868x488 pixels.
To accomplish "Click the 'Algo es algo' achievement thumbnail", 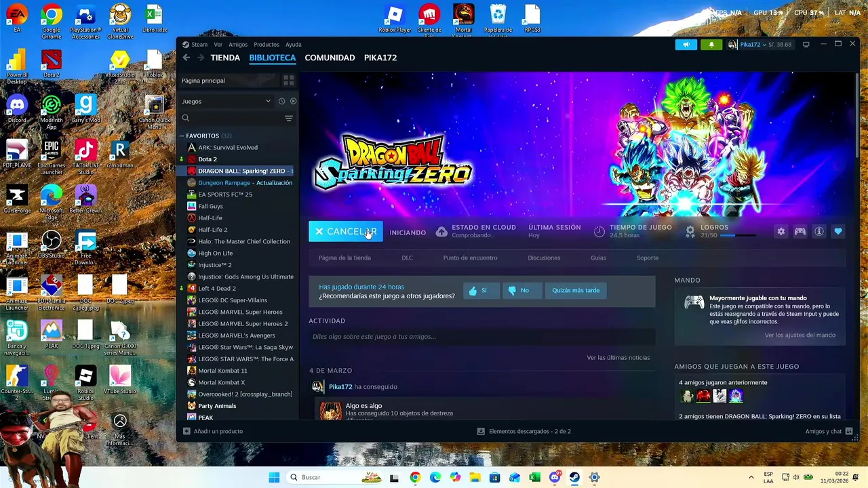I will [330, 411].
